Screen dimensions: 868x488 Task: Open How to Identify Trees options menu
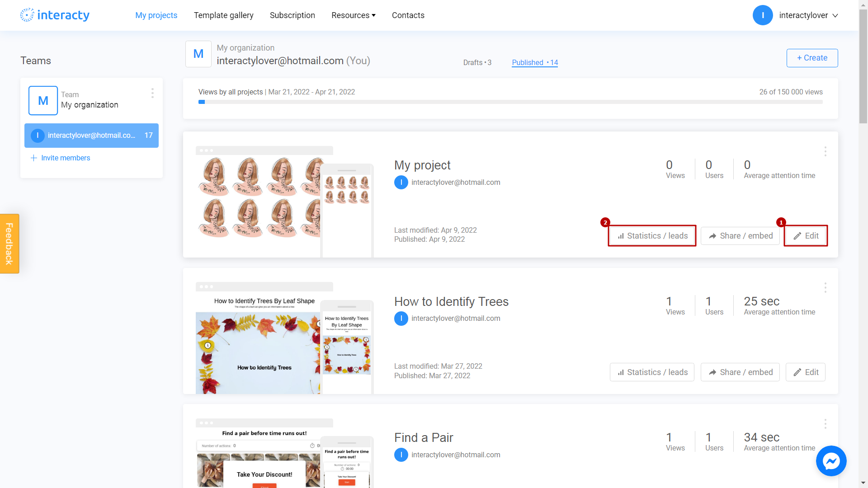(x=825, y=288)
